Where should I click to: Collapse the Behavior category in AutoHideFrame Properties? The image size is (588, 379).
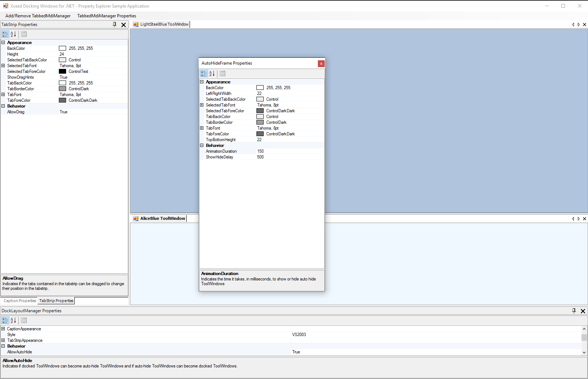tap(202, 145)
